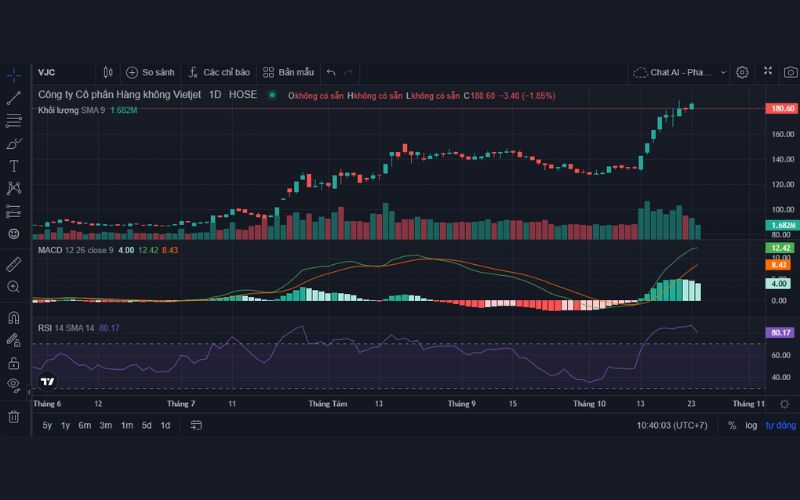
Task: Pick the ruler measure tool
Action: 14,264
